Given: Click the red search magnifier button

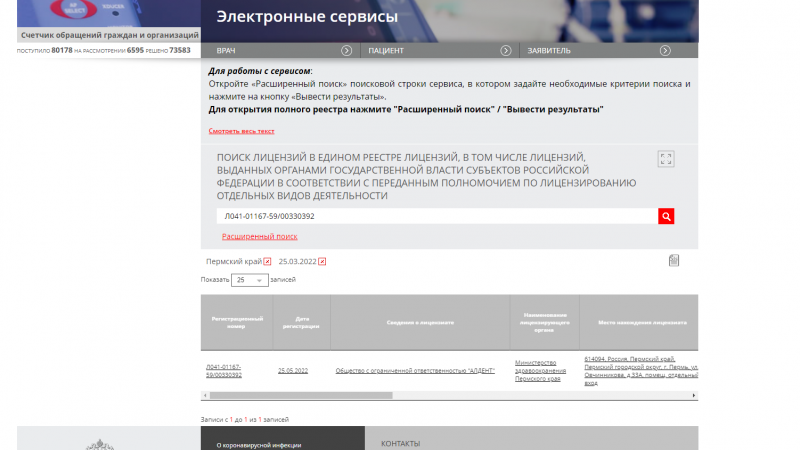Looking at the screenshot, I should coord(667,216).
